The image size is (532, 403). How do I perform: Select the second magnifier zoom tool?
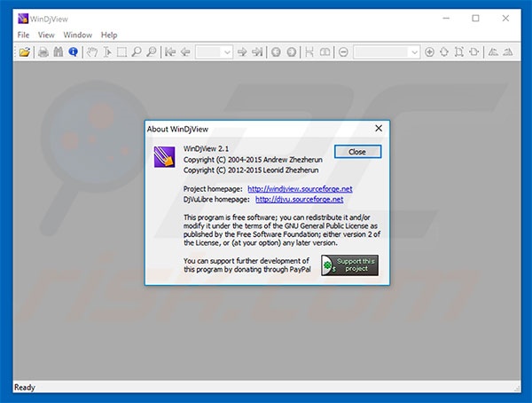(152, 52)
